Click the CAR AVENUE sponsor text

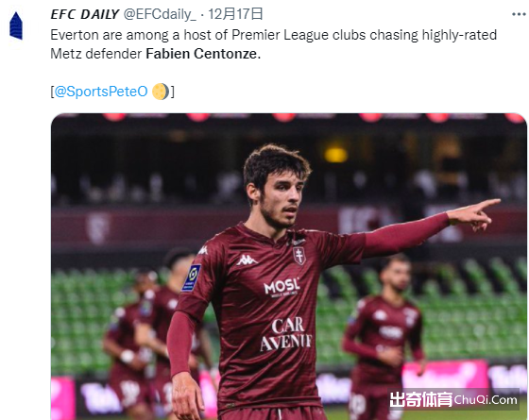pos(286,335)
